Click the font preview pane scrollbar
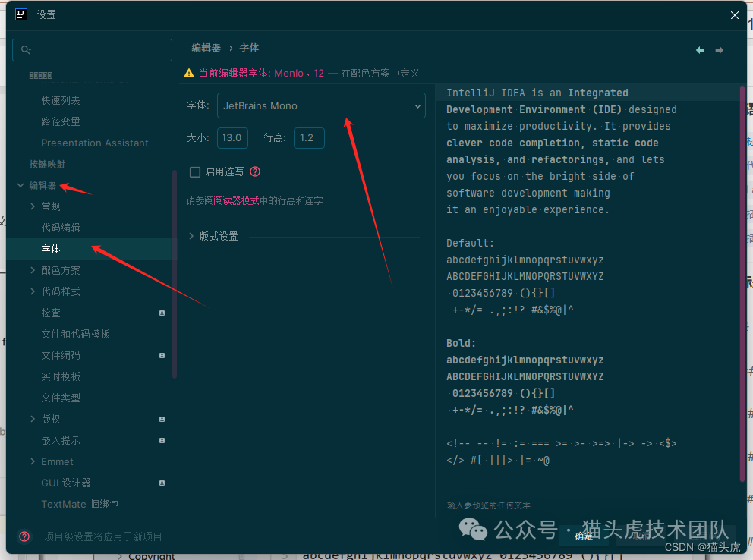 pos(742,283)
